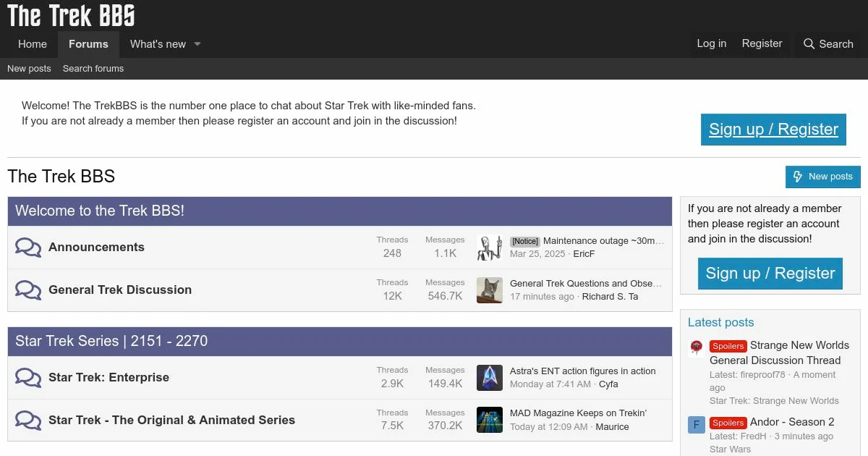Image resolution: width=868 pixels, height=456 pixels.
Task: Click fireproof78's avatar in Latest posts
Action: click(x=696, y=347)
